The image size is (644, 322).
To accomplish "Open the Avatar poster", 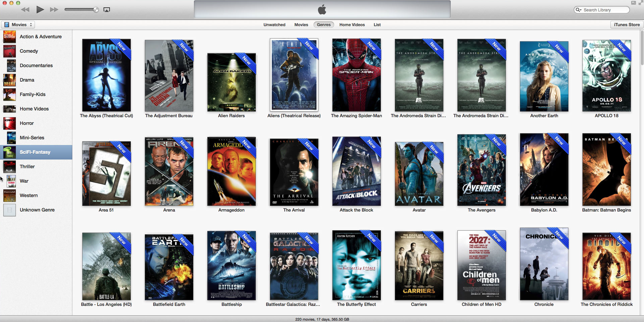I will pyautogui.click(x=419, y=174).
